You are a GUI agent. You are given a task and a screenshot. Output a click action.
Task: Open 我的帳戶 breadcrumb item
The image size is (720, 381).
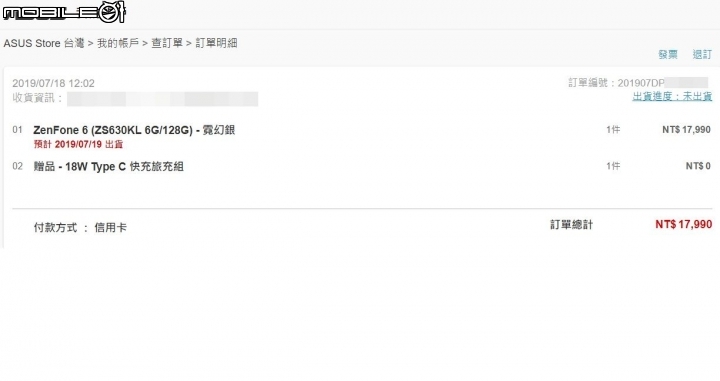coord(118,43)
